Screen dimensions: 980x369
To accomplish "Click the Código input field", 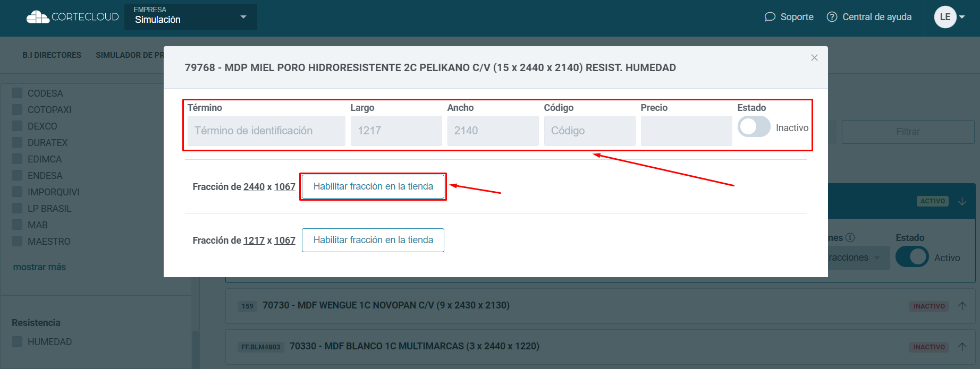I will click(x=590, y=131).
